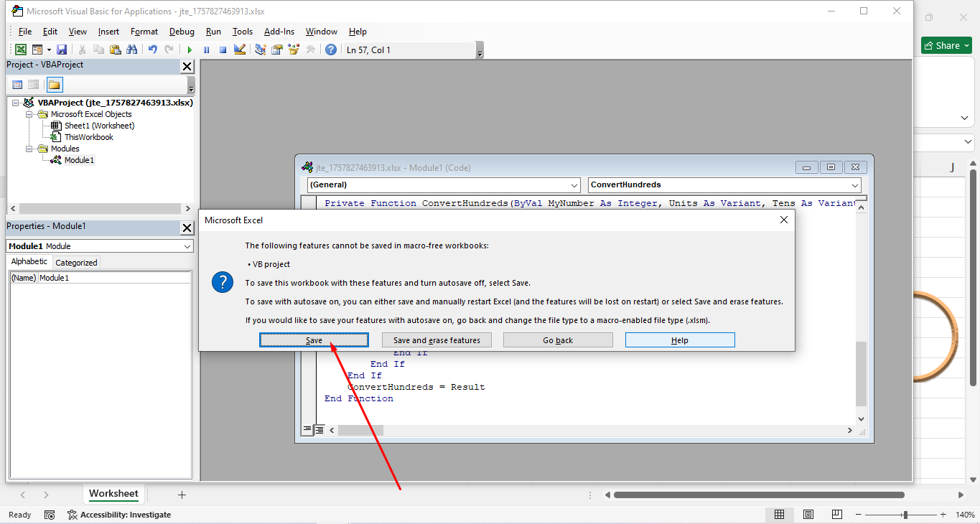Open the Debug menu

[x=182, y=32]
